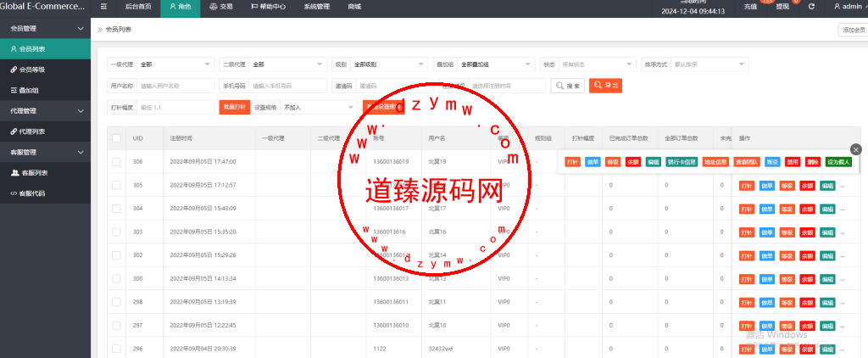Click the 搜索 search button
This screenshot has width=868, height=358.
(x=567, y=86)
